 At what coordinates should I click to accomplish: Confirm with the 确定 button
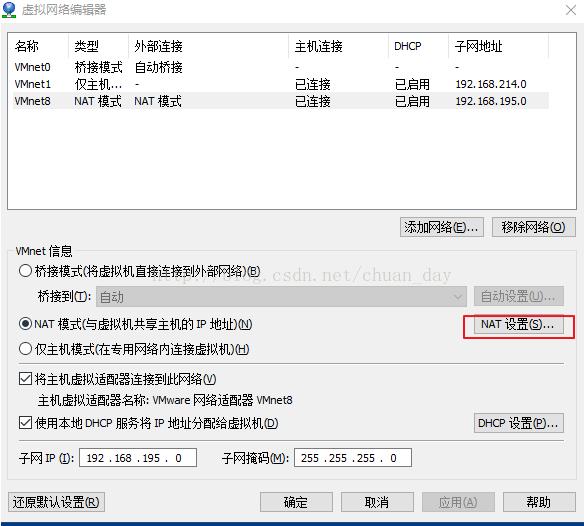[296, 502]
